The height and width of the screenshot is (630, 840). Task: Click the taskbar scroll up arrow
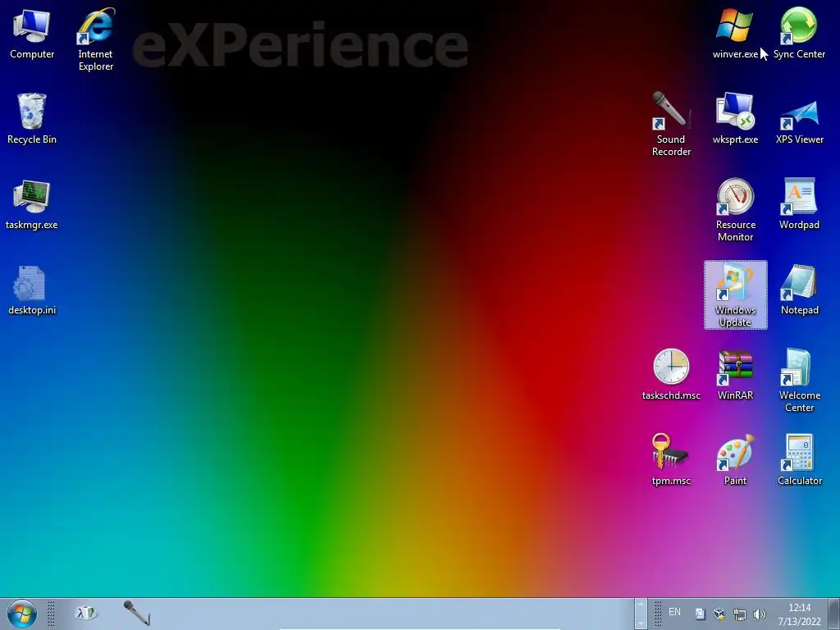tap(641, 606)
